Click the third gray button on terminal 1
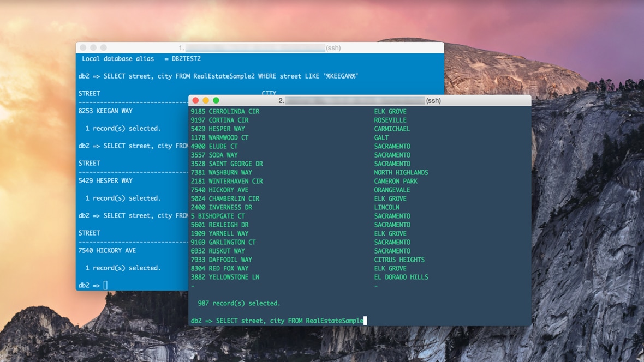This screenshot has height=362, width=644. pyautogui.click(x=104, y=48)
